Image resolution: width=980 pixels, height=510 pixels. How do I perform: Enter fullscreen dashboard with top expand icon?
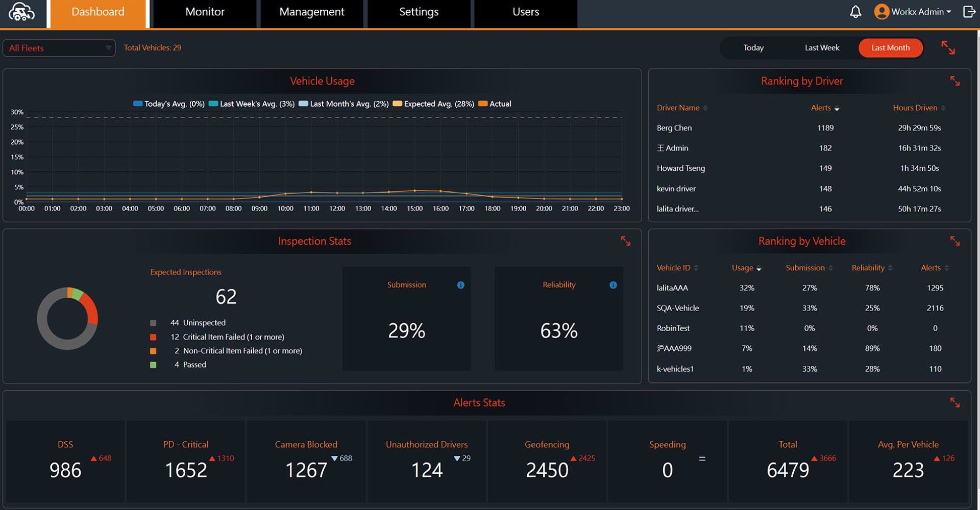pyautogui.click(x=948, y=48)
